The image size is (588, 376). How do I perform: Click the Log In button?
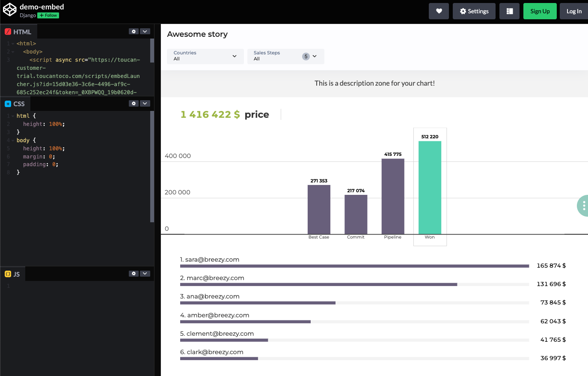pos(574,11)
